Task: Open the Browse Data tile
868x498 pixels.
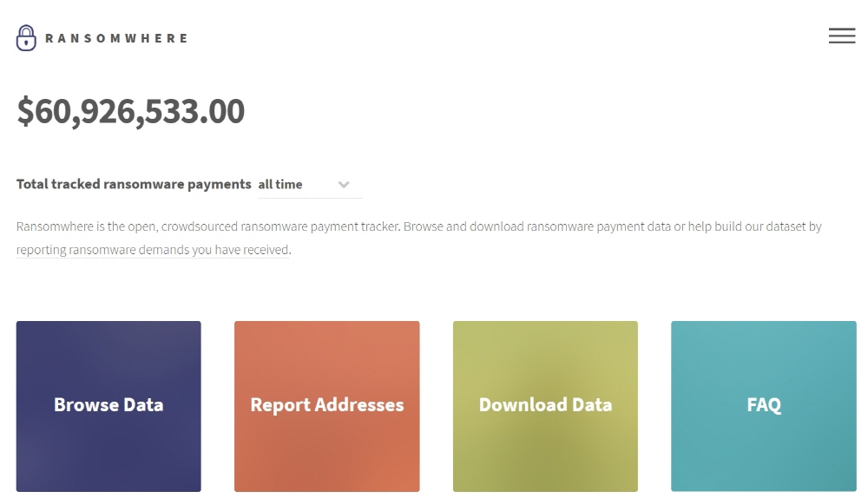Action: pyautogui.click(x=108, y=406)
